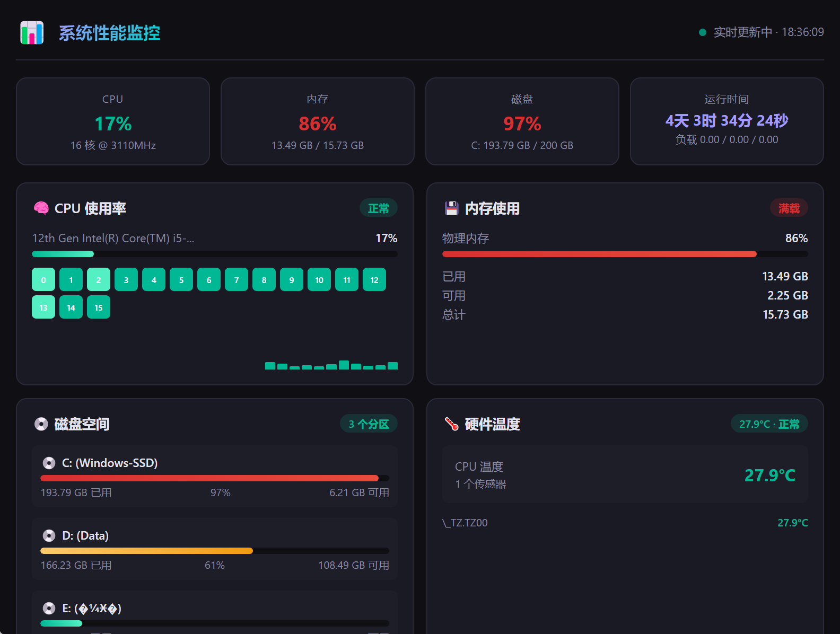Click the 正常 badge in CPU 使用率 panel
Viewport: 840px width, 634px height.
[379, 208]
